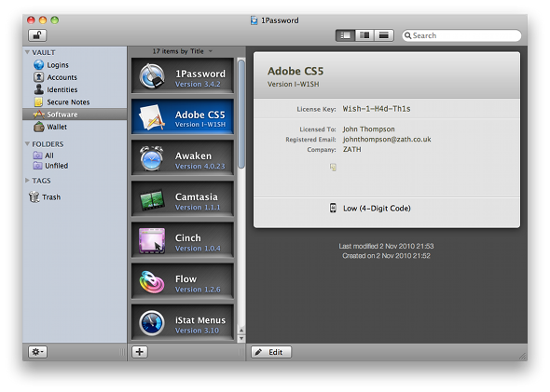The width and height of the screenshot is (550, 392).
Task: Click the item list scrollbar thumb
Action: [241, 114]
